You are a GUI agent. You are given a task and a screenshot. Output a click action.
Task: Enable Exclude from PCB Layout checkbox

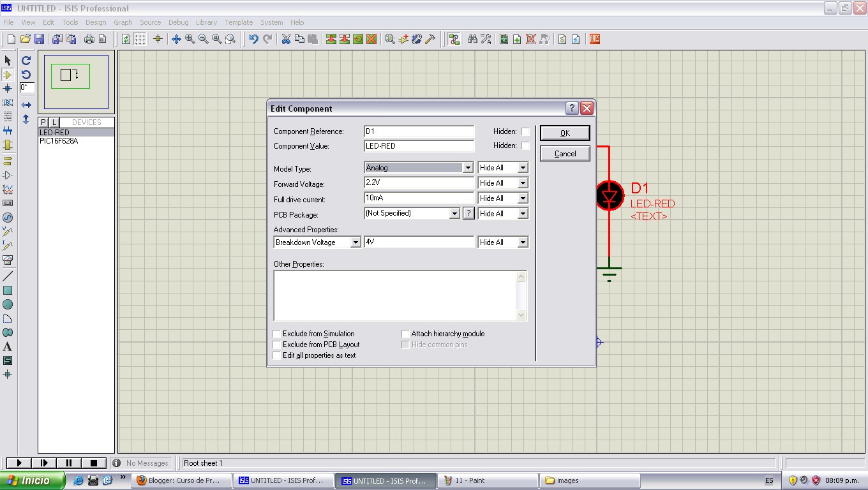(276, 345)
